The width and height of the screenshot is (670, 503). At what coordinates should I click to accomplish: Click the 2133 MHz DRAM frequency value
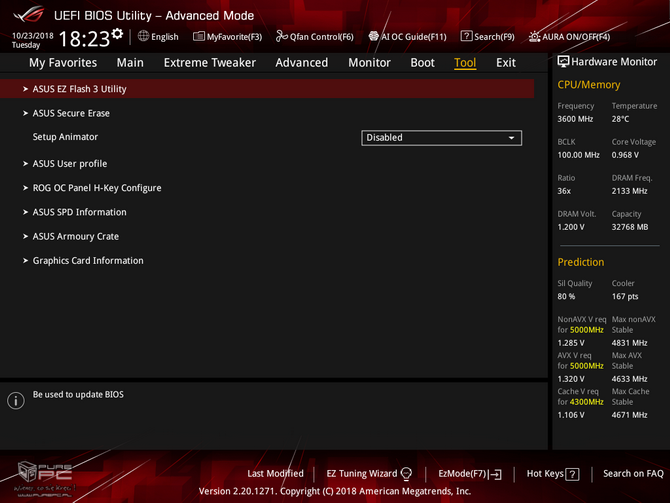[x=629, y=191]
